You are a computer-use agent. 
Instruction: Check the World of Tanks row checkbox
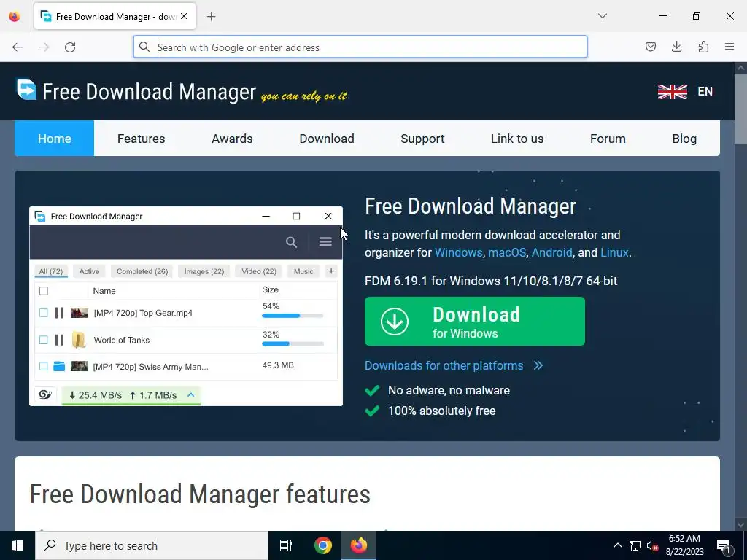pyautogui.click(x=43, y=340)
